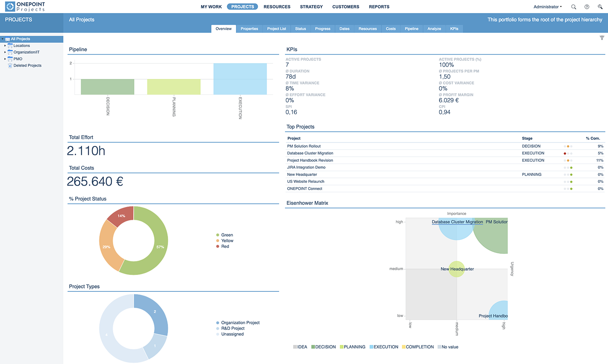This screenshot has height=364, width=608.
Task: Open the Administrator user menu
Action: coord(548,7)
